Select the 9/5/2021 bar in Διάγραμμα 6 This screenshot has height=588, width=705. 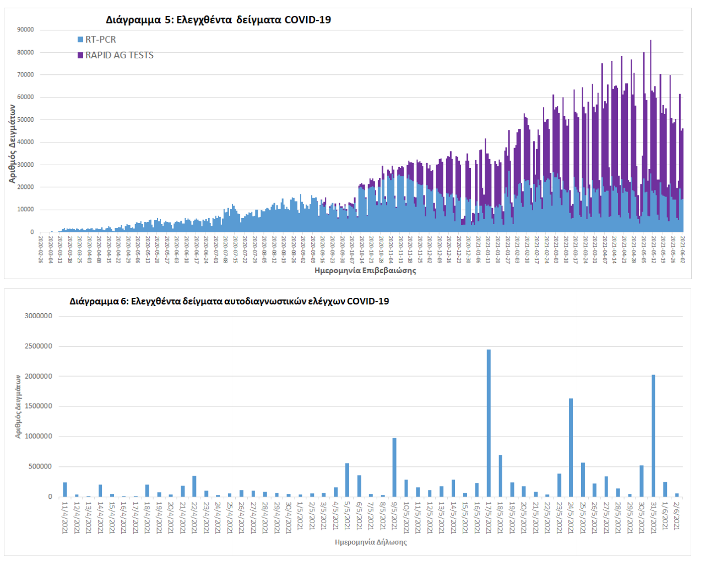[x=394, y=467]
